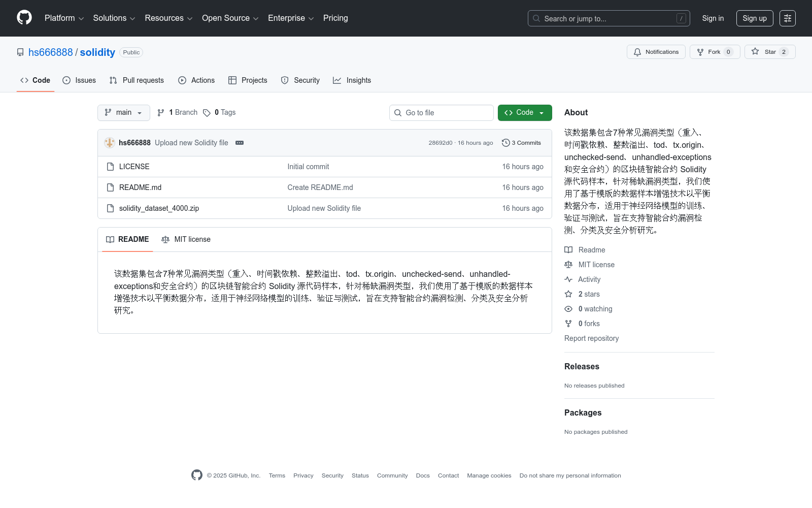Click the Notifications bell button

(x=656, y=52)
